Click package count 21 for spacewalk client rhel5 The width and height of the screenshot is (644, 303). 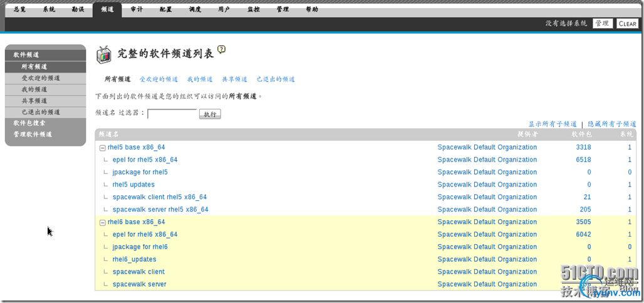tap(588, 197)
